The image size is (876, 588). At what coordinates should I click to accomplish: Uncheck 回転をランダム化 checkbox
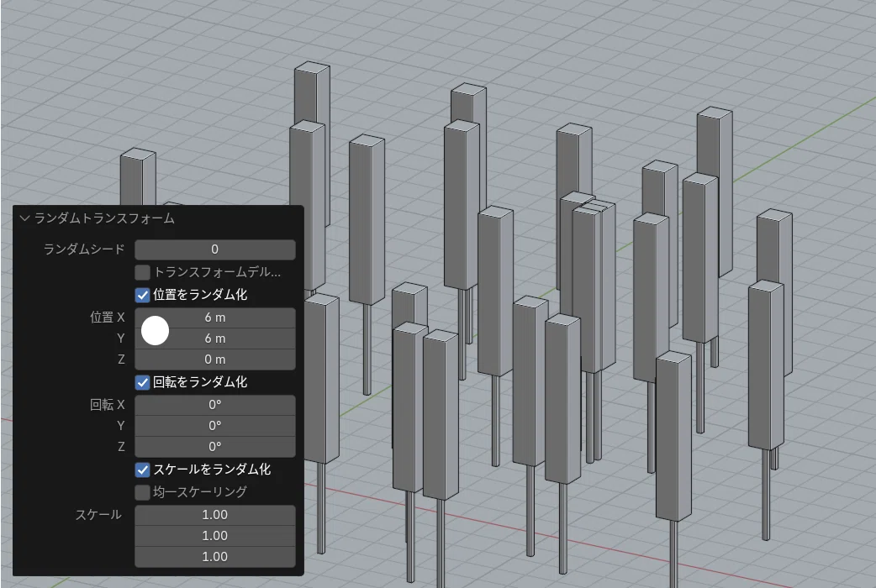tap(142, 382)
